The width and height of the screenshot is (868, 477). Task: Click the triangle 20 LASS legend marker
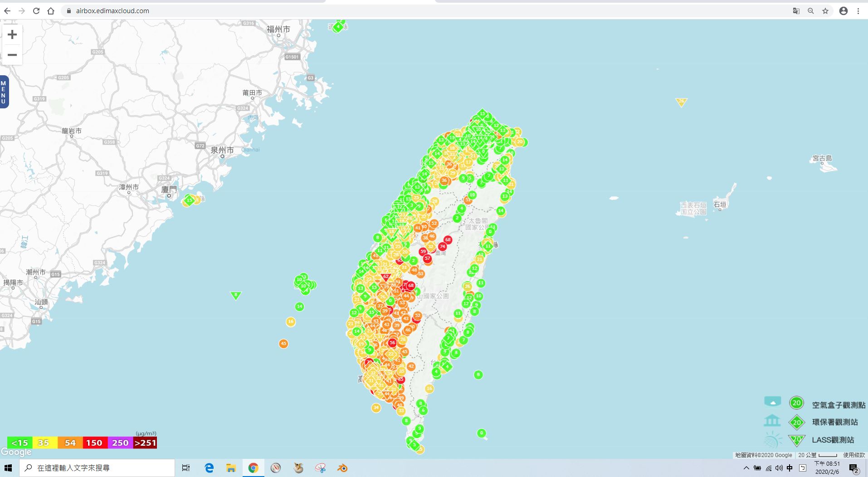click(797, 440)
